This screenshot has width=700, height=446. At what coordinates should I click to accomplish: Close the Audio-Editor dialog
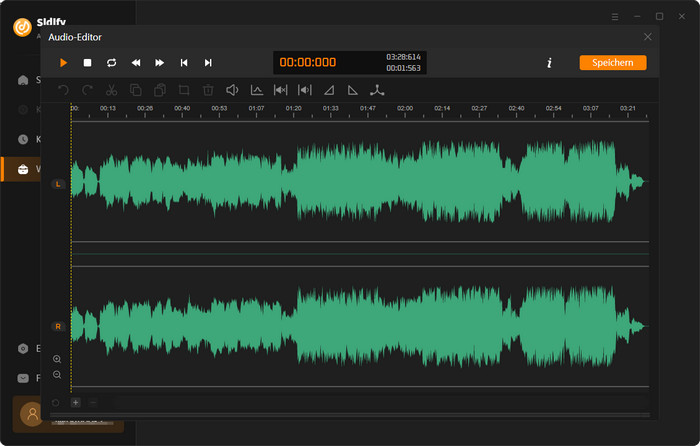coord(648,37)
